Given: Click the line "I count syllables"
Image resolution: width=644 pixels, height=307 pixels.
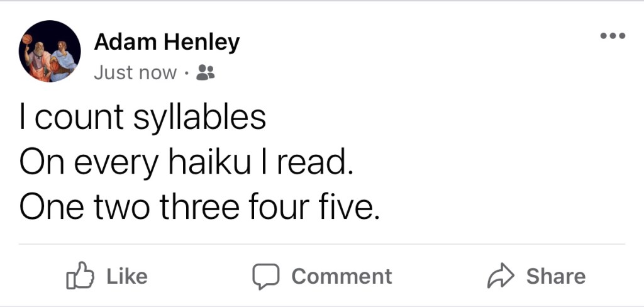Looking at the screenshot, I should 143,118.
